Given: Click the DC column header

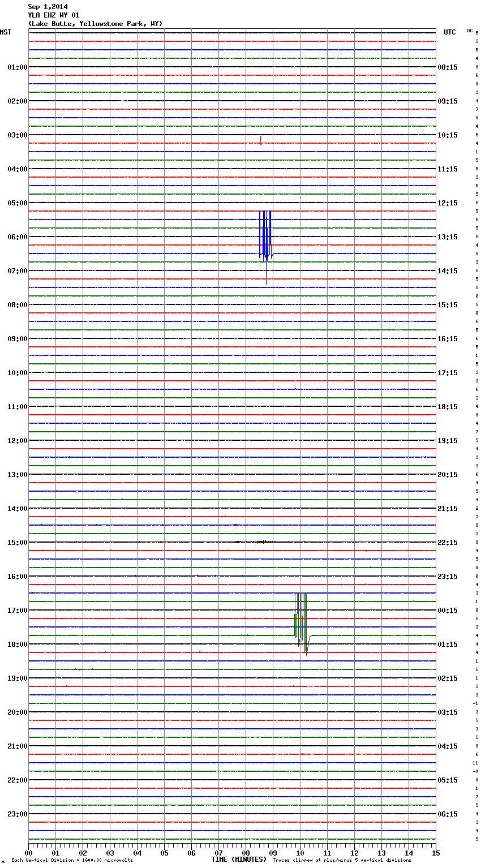Looking at the screenshot, I should [x=470, y=31].
